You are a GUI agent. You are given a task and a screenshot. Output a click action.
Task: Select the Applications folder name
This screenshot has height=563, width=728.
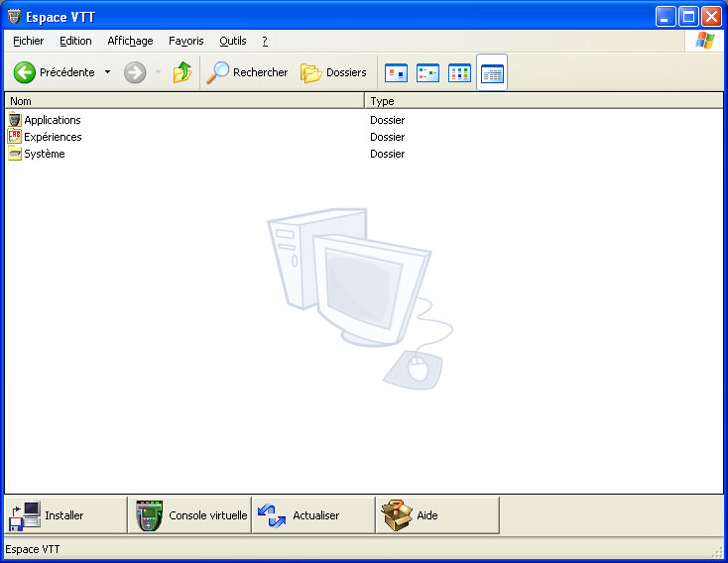[53, 120]
